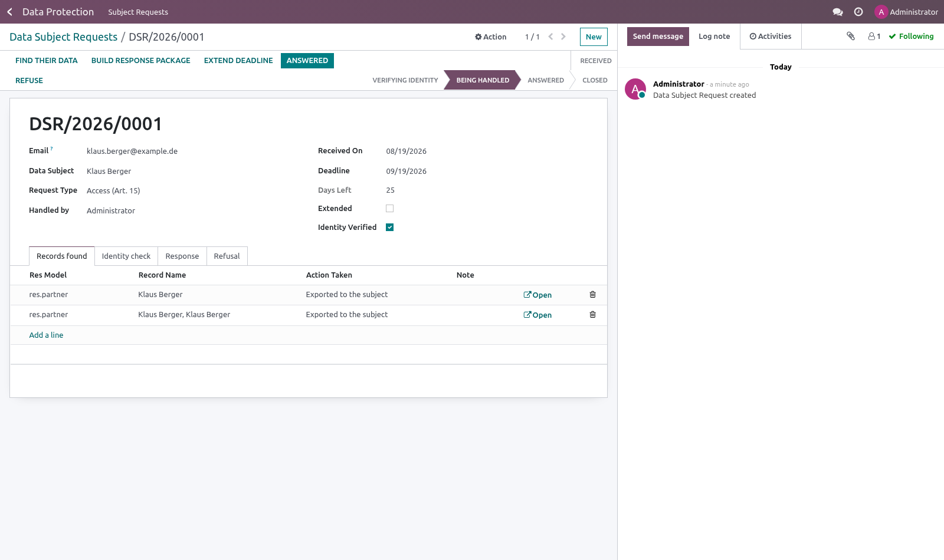Click the Find Their Data button
The width and height of the screenshot is (944, 560).
pos(47,61)
